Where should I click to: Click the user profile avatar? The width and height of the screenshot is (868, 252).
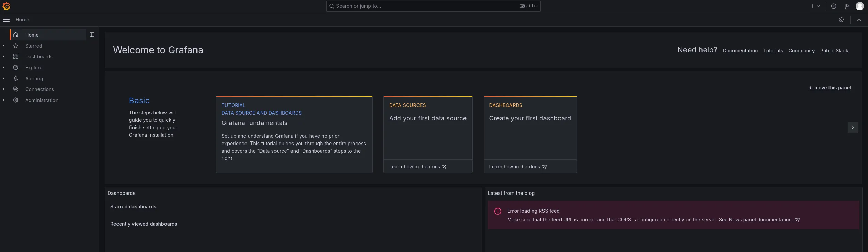[859, 6]
